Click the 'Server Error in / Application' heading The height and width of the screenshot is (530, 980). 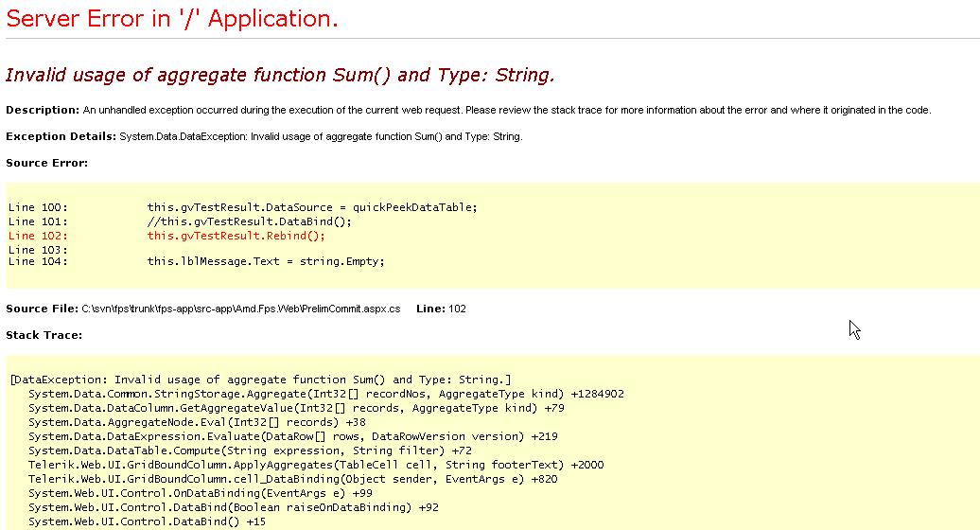(172, 19)
